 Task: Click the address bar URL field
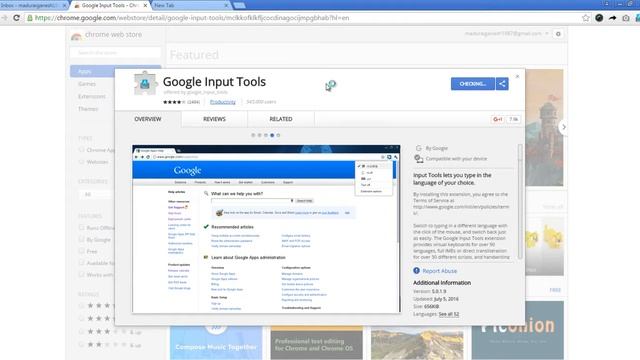[302, 18]
